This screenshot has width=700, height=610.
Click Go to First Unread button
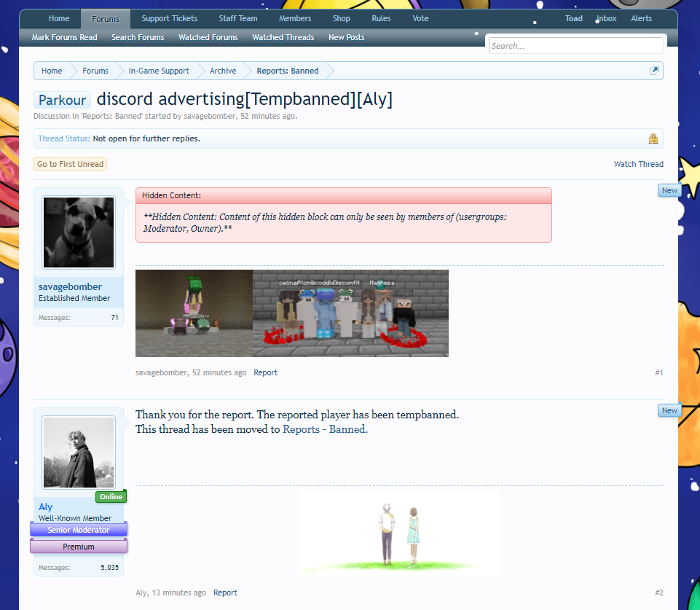coord(70,164)
